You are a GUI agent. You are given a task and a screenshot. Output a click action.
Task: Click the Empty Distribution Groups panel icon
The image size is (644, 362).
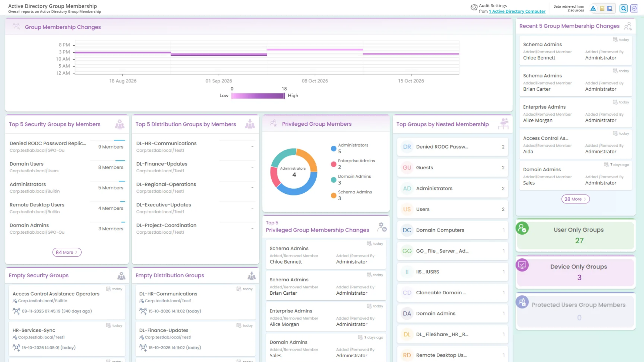tap(252, 276)
